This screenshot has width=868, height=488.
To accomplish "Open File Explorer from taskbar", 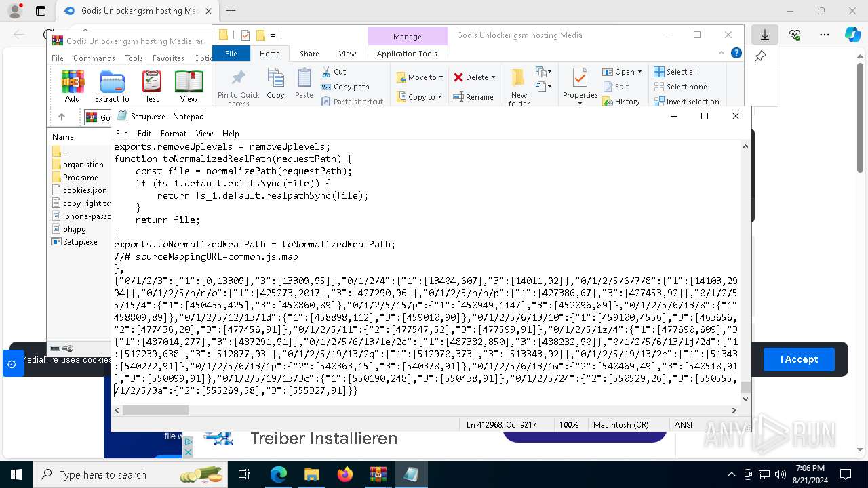I will tap(312, 474).
